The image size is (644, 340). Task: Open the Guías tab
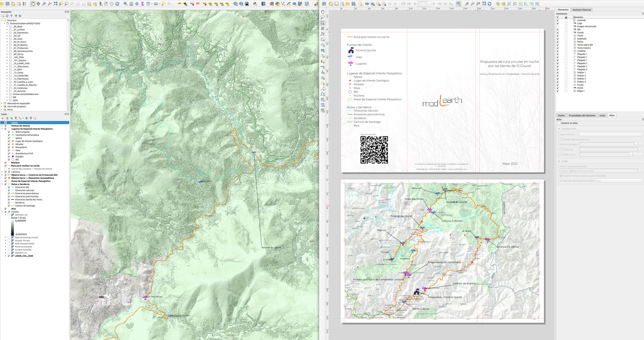(602, 115)
